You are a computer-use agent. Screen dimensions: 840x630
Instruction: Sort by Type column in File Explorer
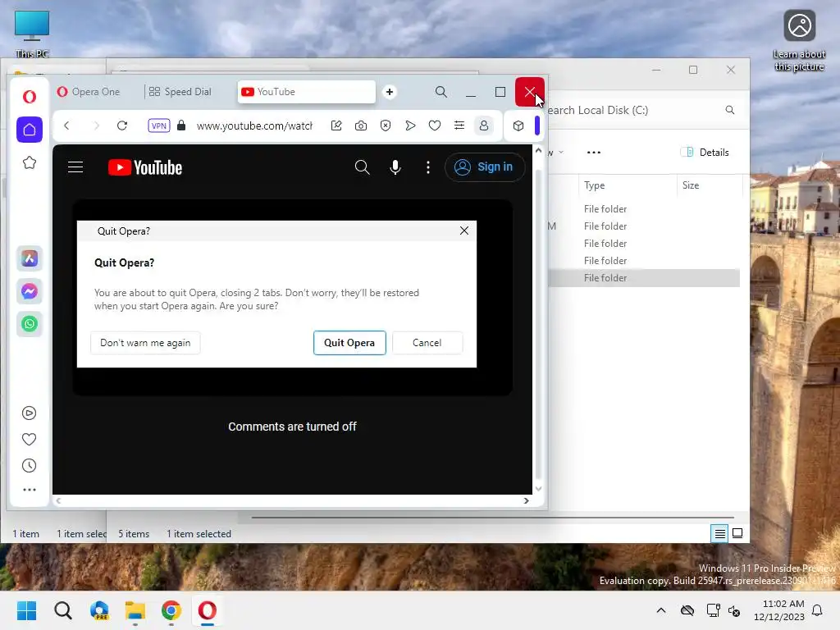tap(628, 185)
